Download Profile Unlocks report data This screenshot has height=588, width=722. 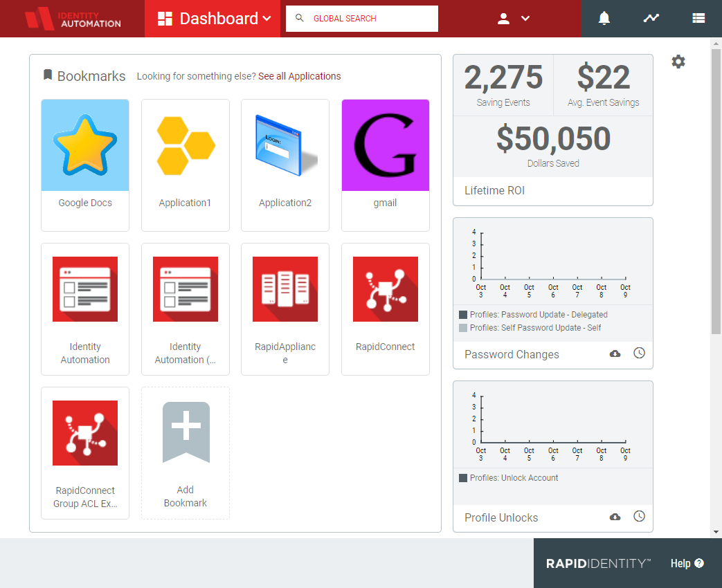coord(615,517)
